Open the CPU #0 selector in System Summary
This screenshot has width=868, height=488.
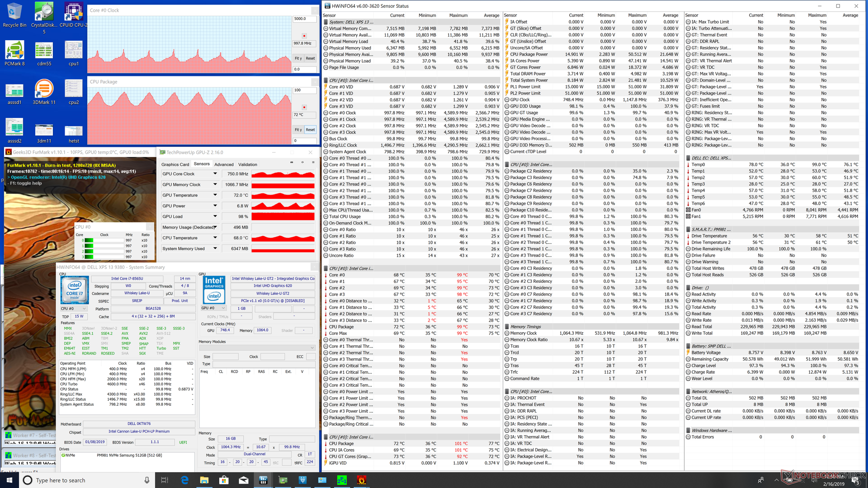click(x=74, y=309)
